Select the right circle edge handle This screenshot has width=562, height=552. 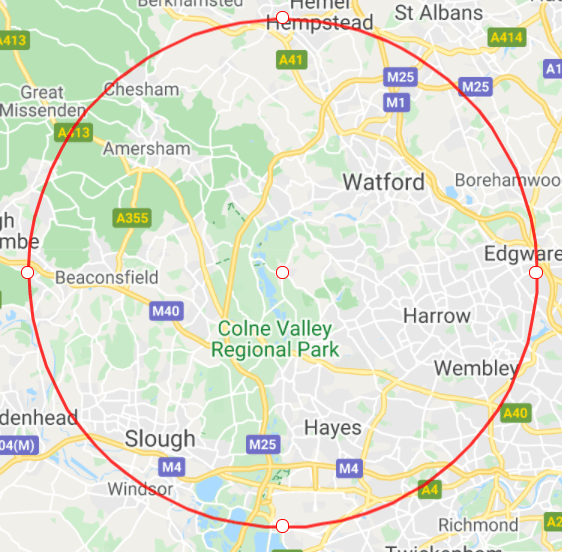coord(536,272)
